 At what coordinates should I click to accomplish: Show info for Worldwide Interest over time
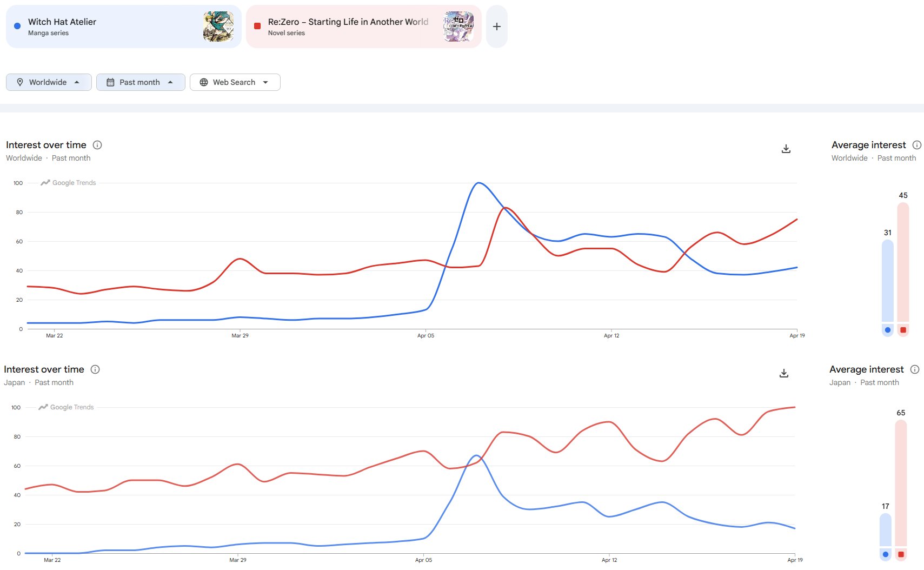point(97,145)
